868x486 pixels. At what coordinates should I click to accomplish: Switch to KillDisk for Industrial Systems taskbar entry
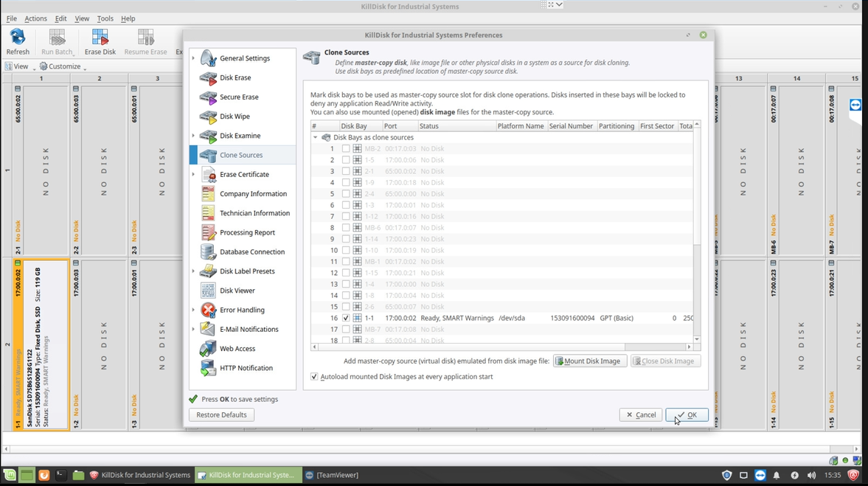[x=141, y=475]
